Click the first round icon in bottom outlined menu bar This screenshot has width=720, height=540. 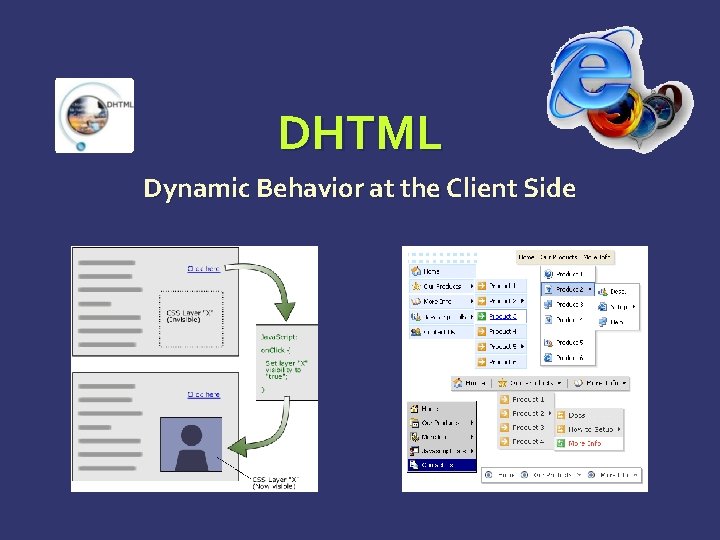[489, 475]
